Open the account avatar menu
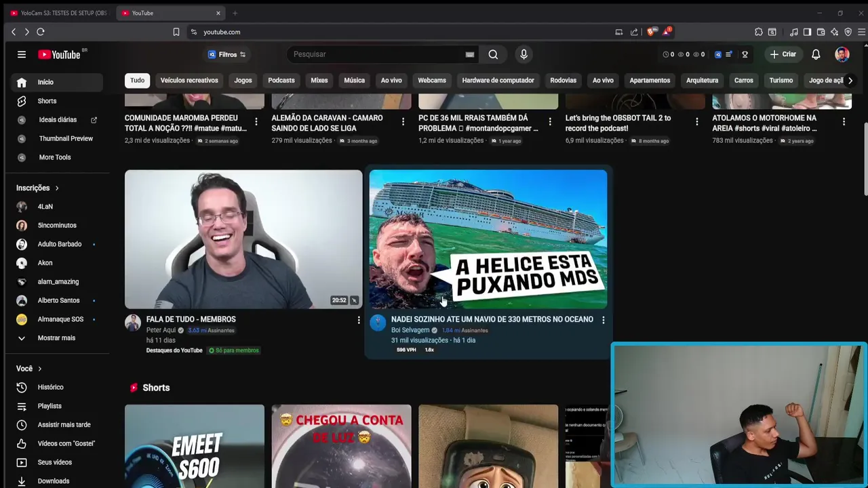 [842, 54]
